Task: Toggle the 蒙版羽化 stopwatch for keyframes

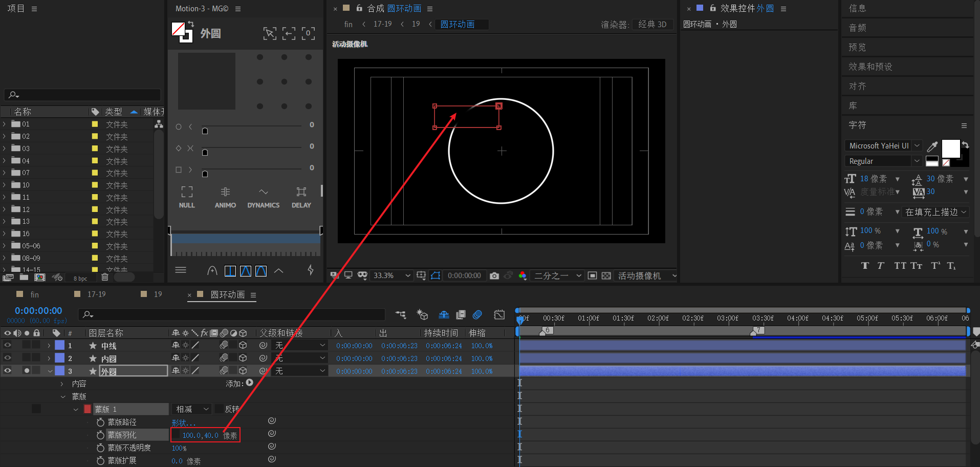Action: click(x=100, y=435)
